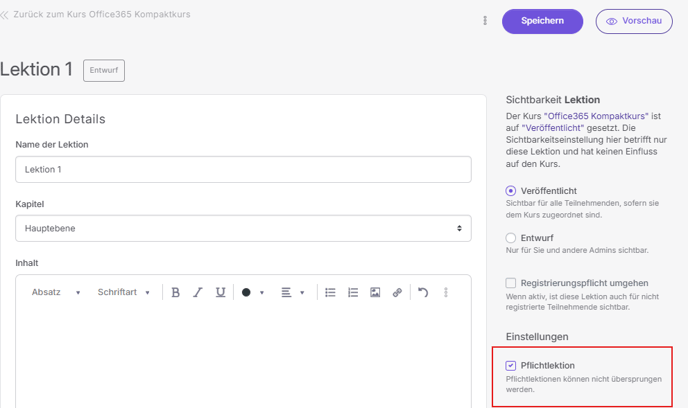Apply italic formatting in editor toolbar
This screenshot has width=688, height=408.
tap(198, 292)
